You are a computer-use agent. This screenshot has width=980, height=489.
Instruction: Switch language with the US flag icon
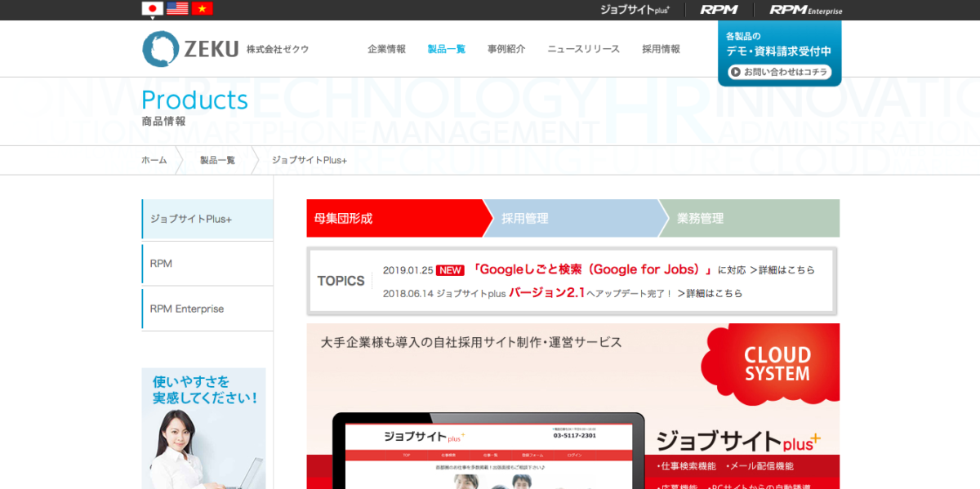177,9
